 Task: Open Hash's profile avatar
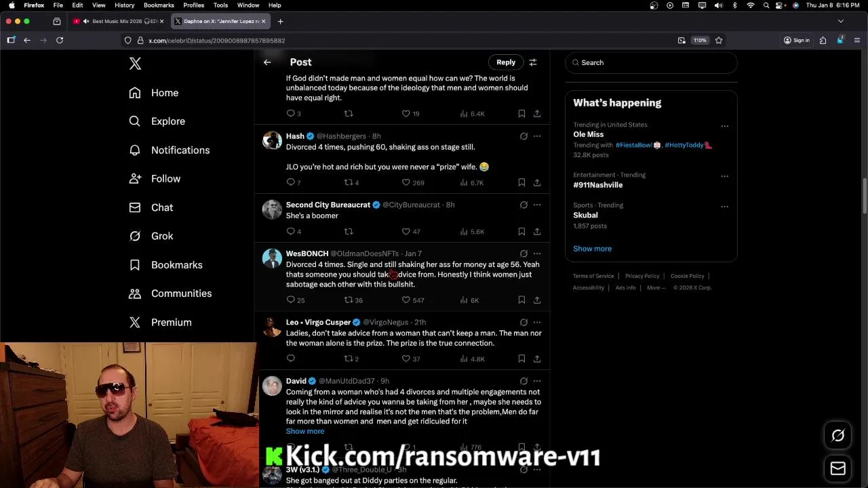[272, 140]
